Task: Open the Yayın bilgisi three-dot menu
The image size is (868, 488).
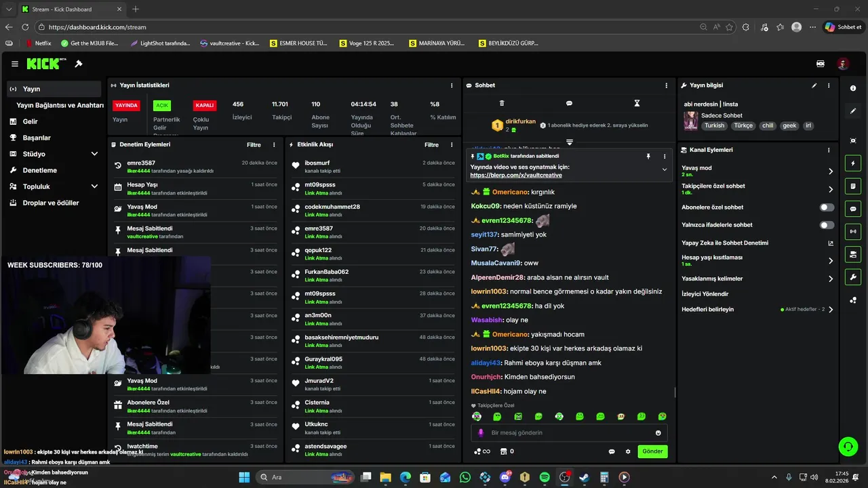Action: point(829,85)
